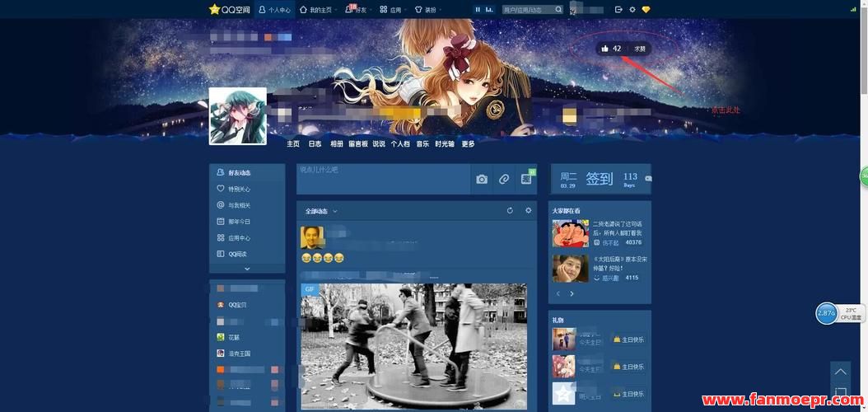
Task: Click the page vertical scrollbar thumb
Action: pos(864,49)
